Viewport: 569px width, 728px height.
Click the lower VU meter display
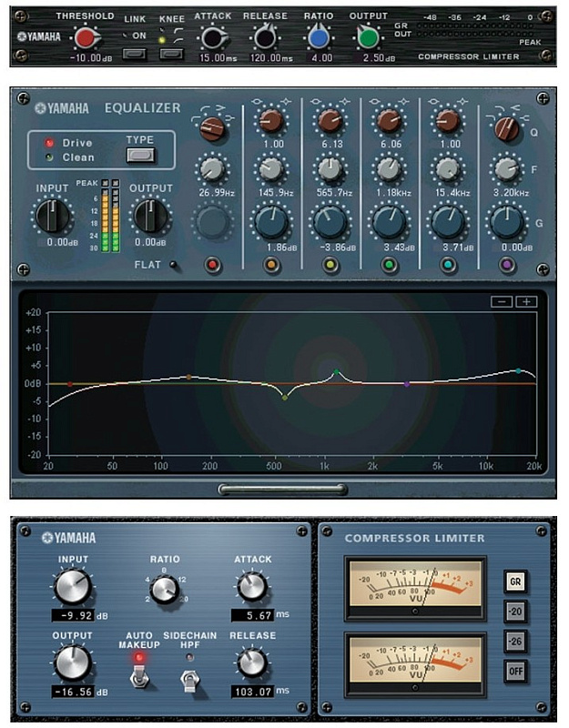415,664
